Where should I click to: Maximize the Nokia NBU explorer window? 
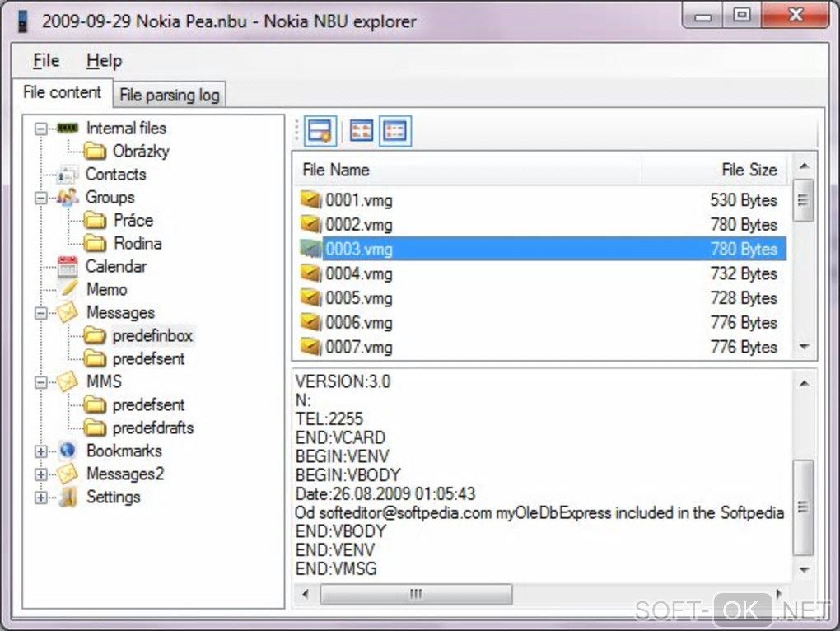click(741, 15)
